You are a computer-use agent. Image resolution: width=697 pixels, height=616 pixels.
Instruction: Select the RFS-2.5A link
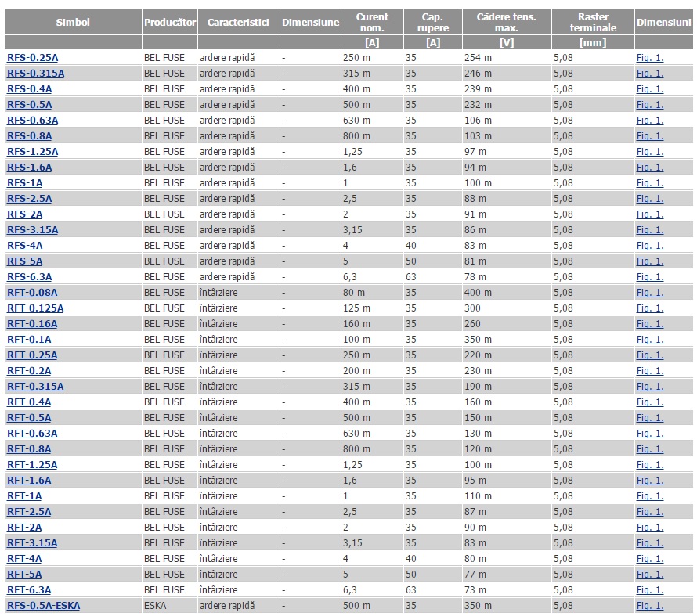[29, 199]
